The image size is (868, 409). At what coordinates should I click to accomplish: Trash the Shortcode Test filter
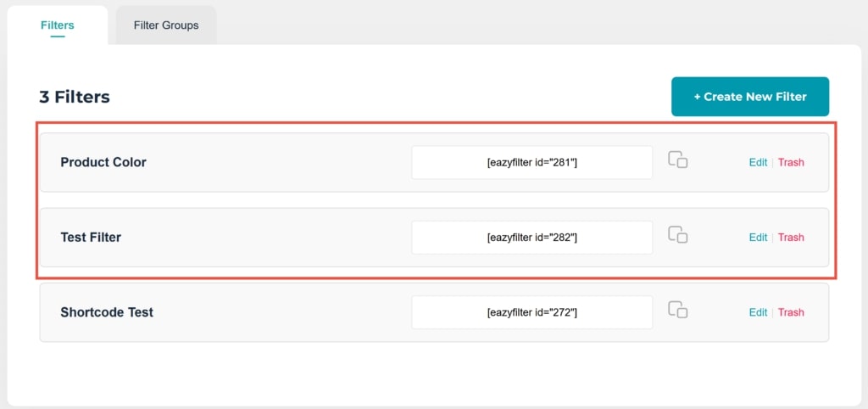791,312
